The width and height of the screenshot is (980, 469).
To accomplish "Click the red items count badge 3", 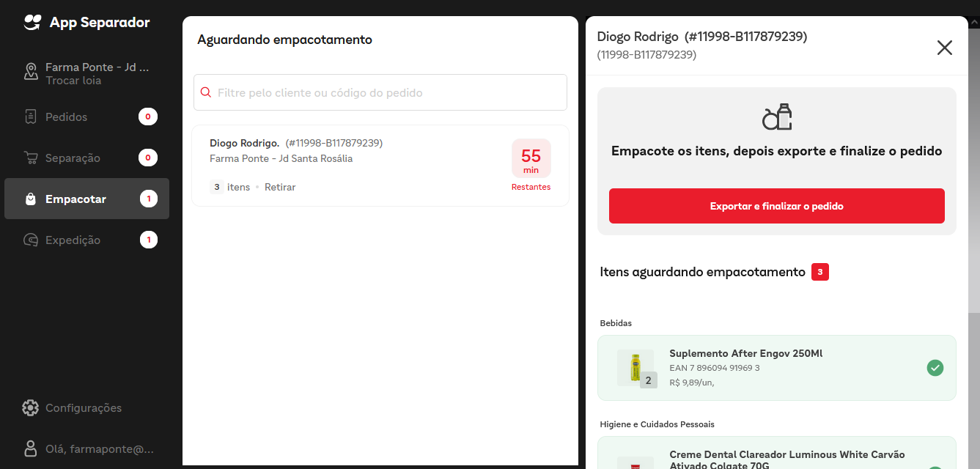I will click(819, 273).
